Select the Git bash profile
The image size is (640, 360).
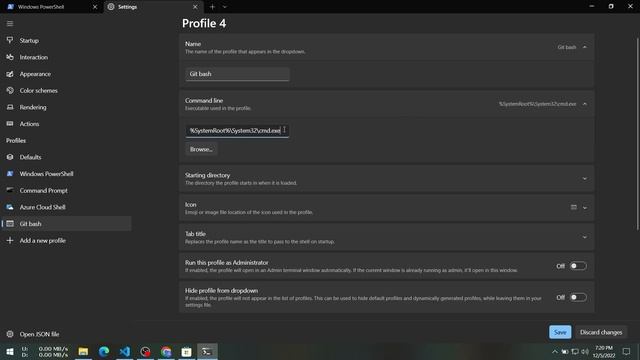pyautogui.click(x=66, y=224)
